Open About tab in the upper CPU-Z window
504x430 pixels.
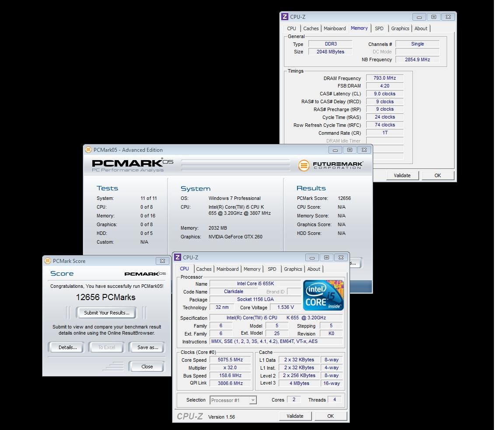coord(421,28)
